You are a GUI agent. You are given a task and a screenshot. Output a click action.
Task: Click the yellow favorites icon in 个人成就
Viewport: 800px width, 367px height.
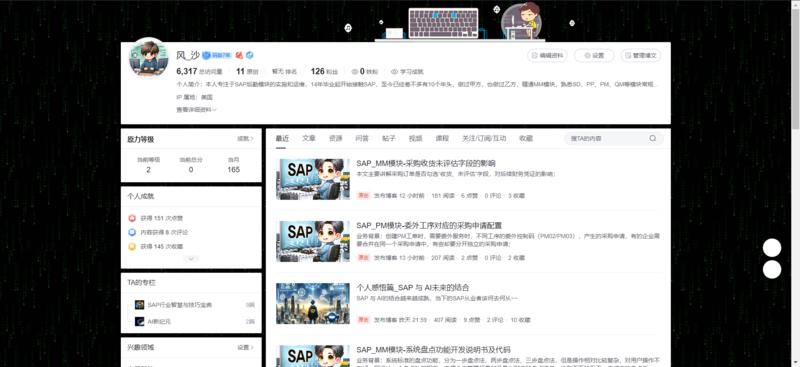[132, 247]
